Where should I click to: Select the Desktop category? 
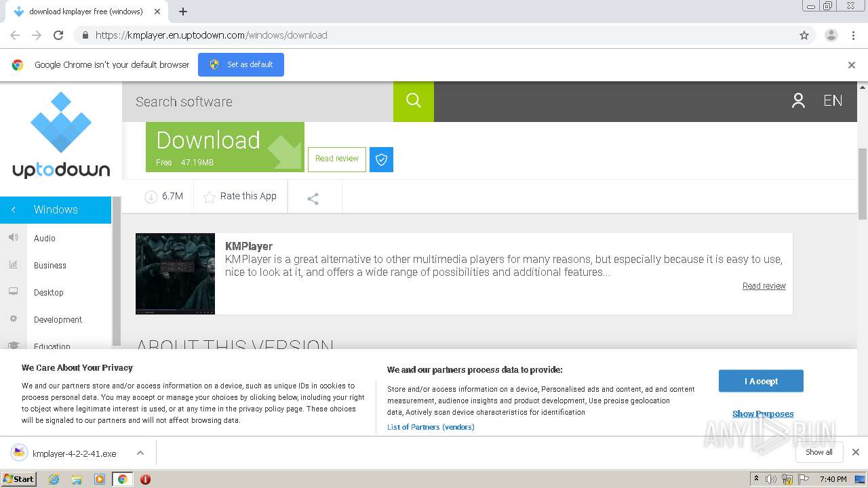49,293
